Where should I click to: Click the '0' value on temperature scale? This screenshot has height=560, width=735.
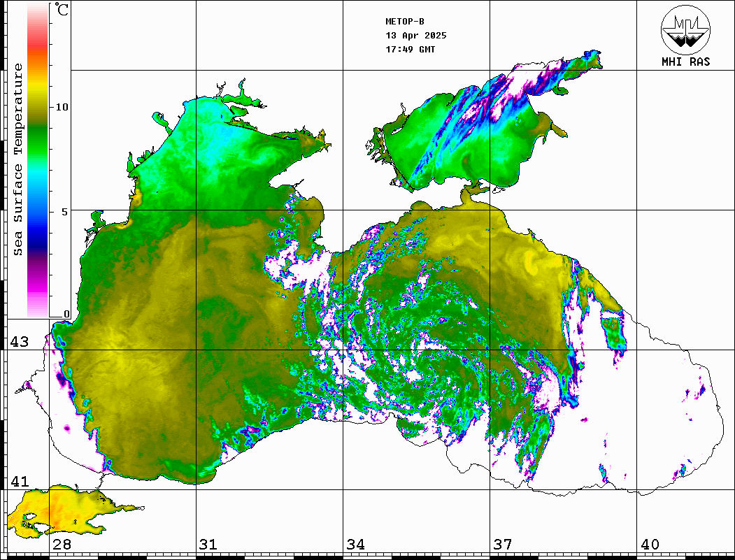(x=66, y=314)
